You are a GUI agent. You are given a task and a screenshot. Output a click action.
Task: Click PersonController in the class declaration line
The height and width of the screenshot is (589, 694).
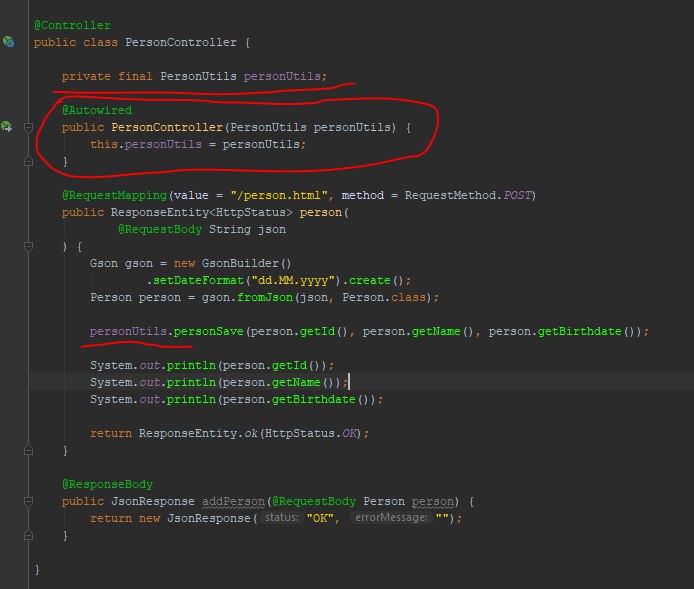(181, 42)
